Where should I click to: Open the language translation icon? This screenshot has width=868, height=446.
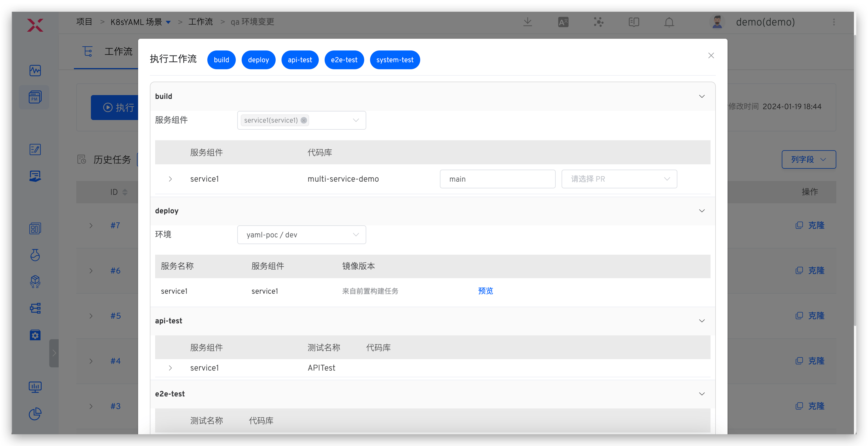(563, 22)
